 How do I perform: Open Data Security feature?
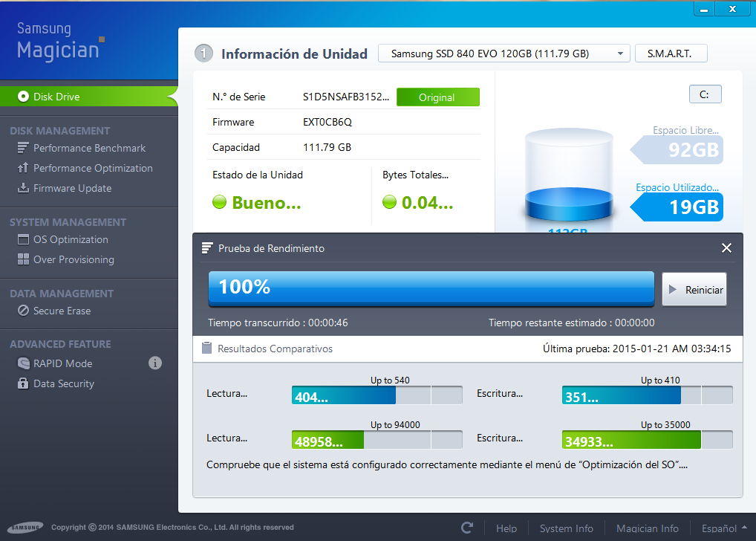[64, 383]
